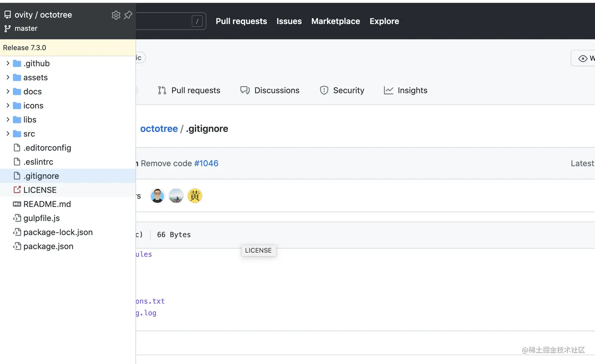Screen dimensions: 595x364
Task: Switch to the repository Pull requests tab
Action: (189, 91)
